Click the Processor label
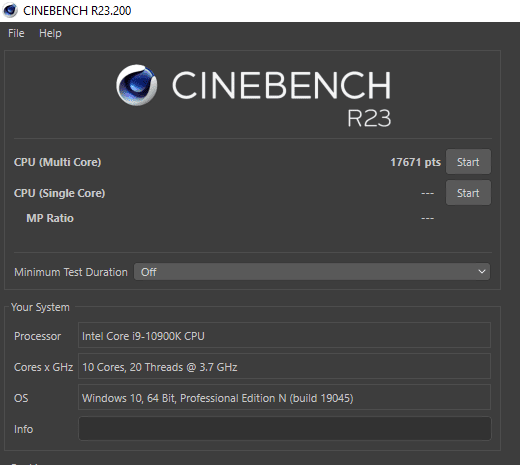The image size is (520, 465). (x=38, y=336)
